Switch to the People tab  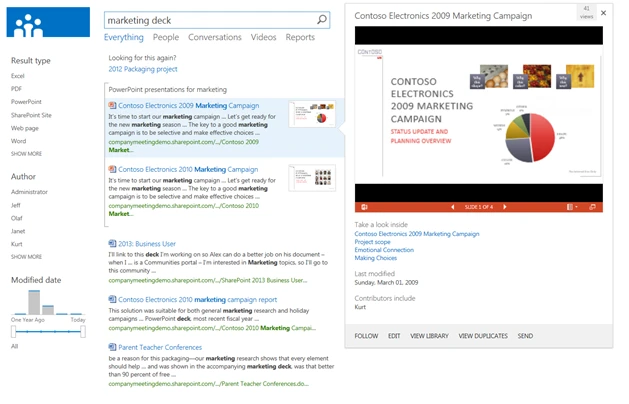click(x=166, y=37)
